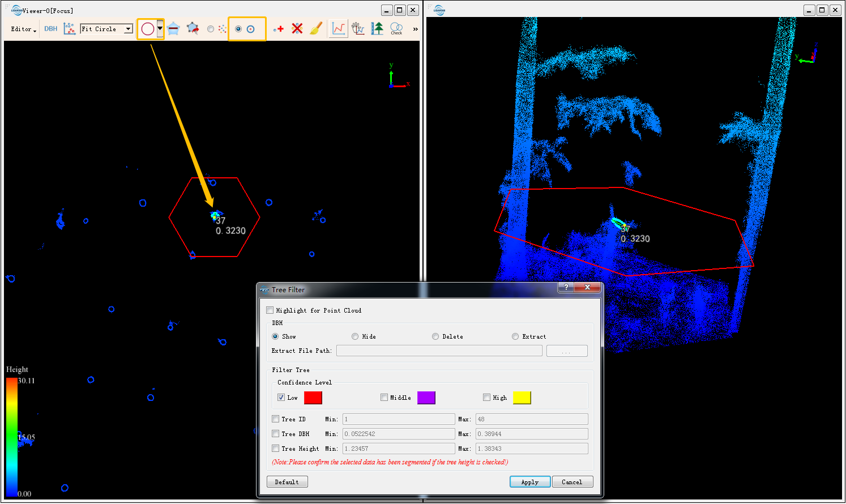The width and height of the screenshot is (846, 504).
Task: Click the filled blue dot icon
Action: pos(238,29)
